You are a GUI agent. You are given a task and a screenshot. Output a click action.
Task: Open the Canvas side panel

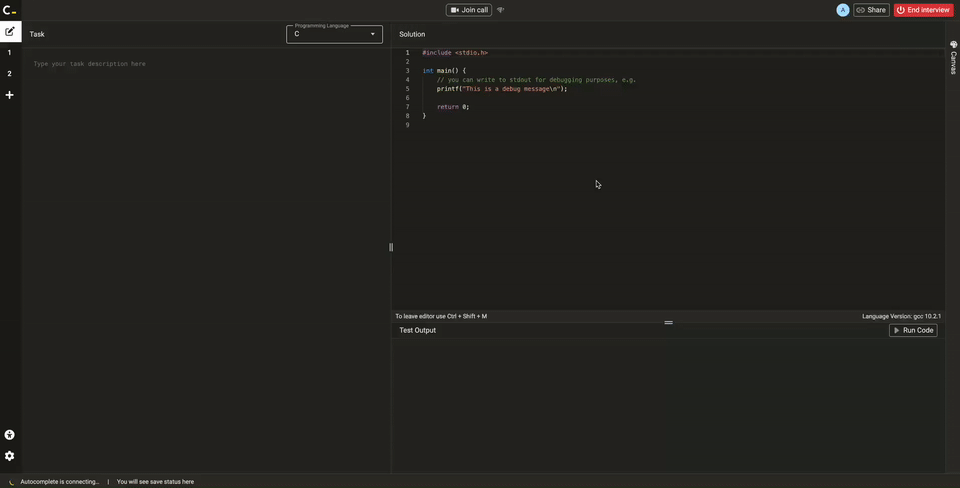coord(953,57)
